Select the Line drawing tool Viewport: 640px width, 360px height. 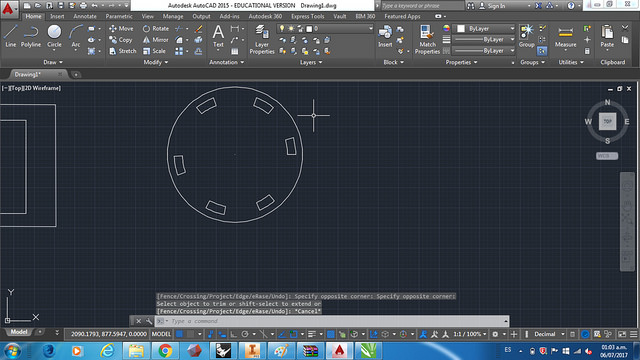pos(11,36)
